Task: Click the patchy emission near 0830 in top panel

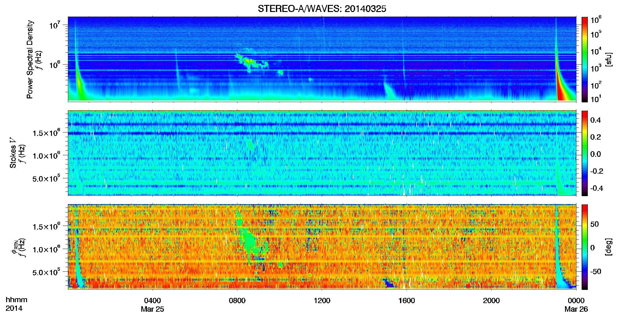Action: (x=251, y=63)
